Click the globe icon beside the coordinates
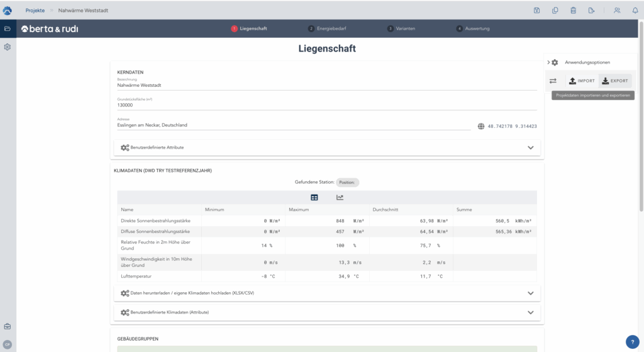Viewport: 644px width, 352px height. (x=481, y=126)
